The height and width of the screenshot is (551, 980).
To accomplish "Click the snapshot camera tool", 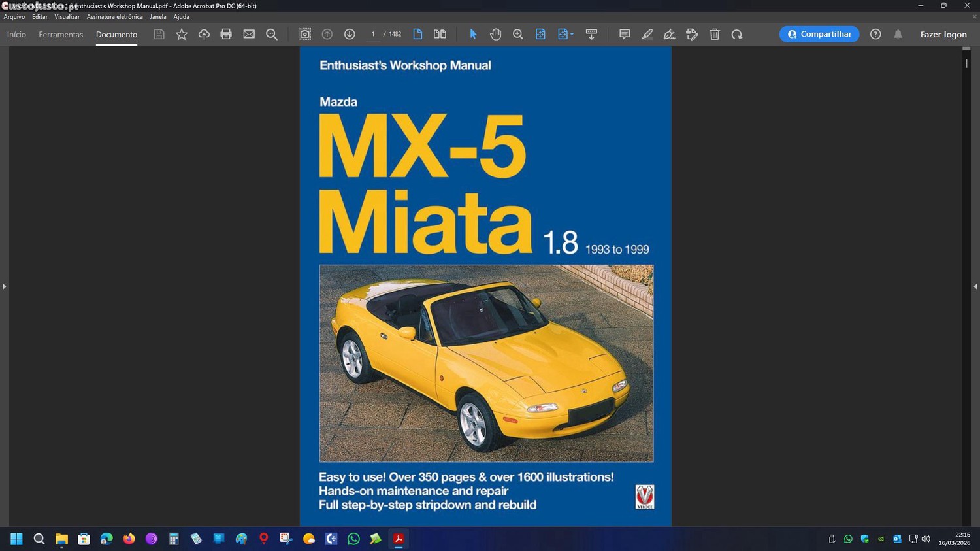I will tap(304, 34).
